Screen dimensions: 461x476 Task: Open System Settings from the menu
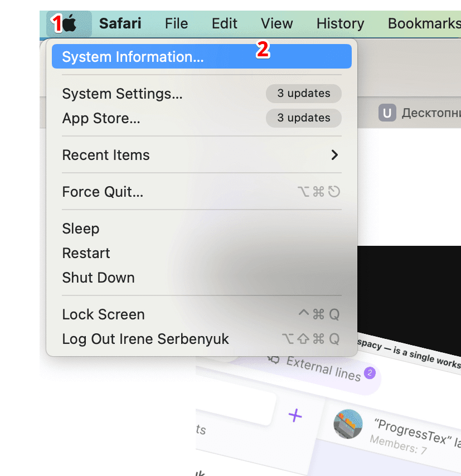pos(122,94)
